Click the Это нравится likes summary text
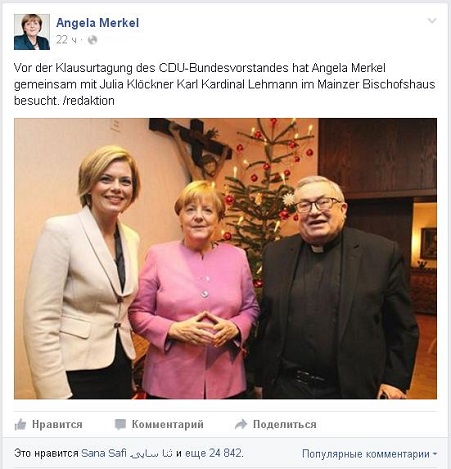This screenshot has width=451, height=469. point(46,453)
